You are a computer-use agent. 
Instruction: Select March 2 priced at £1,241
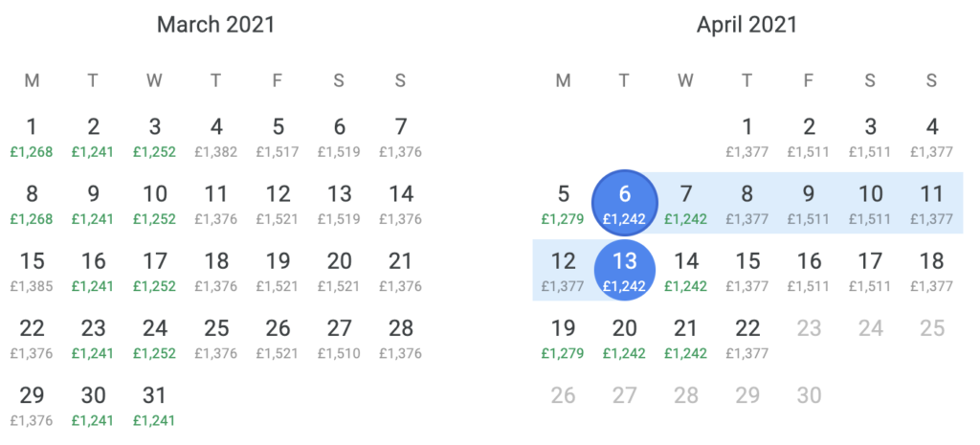93,138
